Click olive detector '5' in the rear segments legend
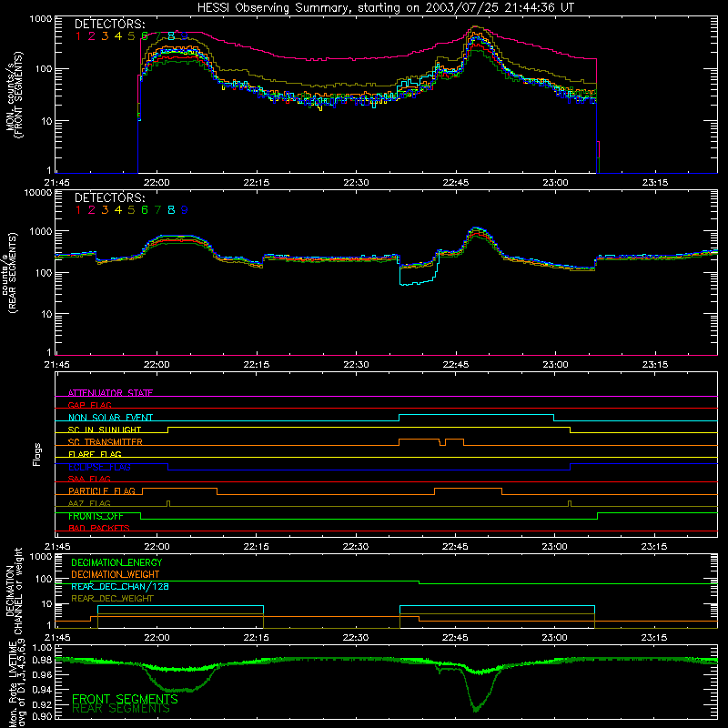The image size is (728, 728). 131,210
